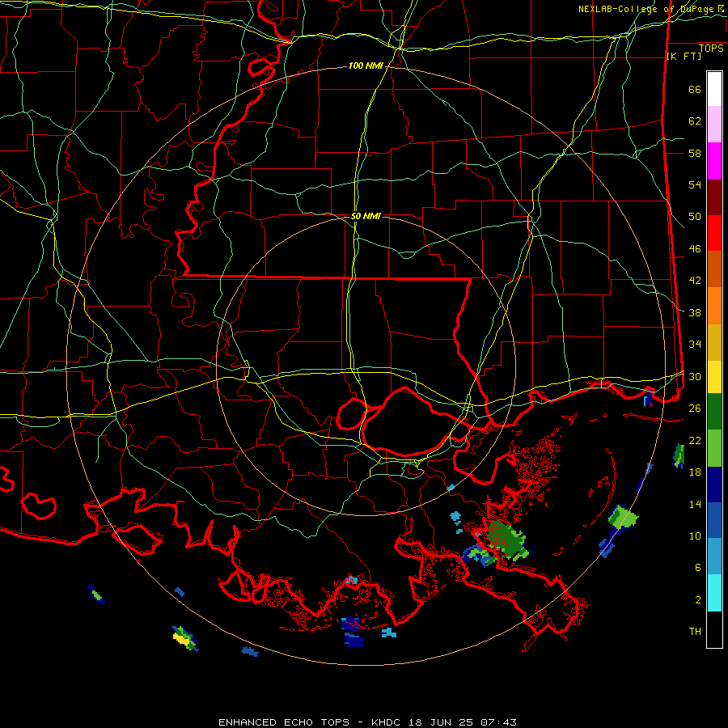Click the light pink legend swatch
Viewport: 728px width, 728px height.
coord(714,125)
